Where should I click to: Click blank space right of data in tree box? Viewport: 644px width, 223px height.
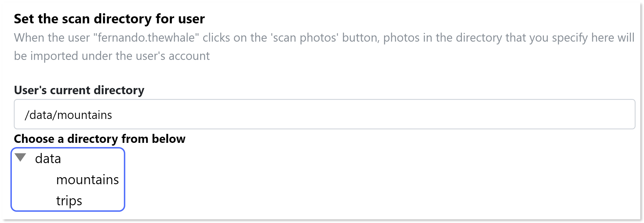point(93,159)
